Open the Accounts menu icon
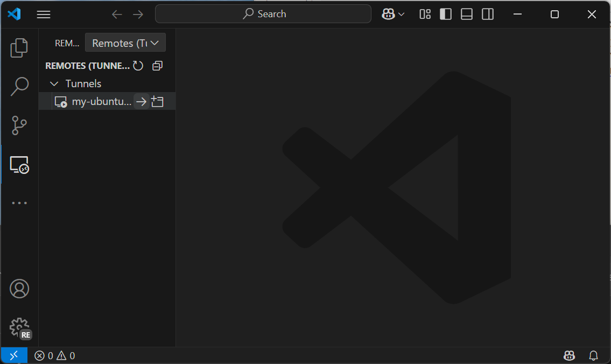Screen dimensions: 611x364 point(19,289)
